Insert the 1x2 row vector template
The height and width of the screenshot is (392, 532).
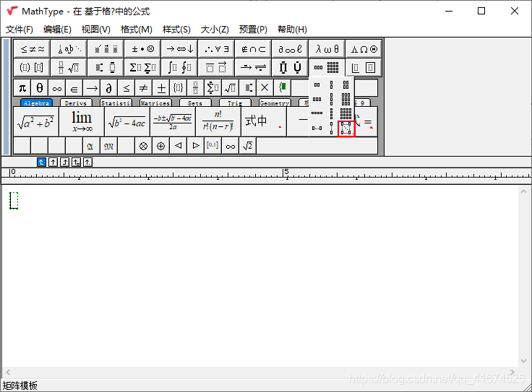click(x=317, y=84)
